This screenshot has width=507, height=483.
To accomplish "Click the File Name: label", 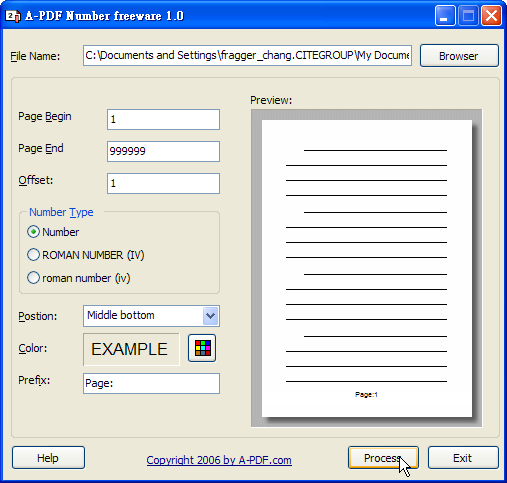I will pyautogui.click(x=35, y=56).
